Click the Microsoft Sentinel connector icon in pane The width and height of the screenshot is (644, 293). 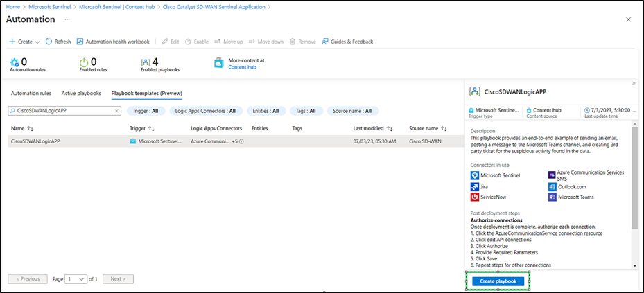click(x=474, y=175)
